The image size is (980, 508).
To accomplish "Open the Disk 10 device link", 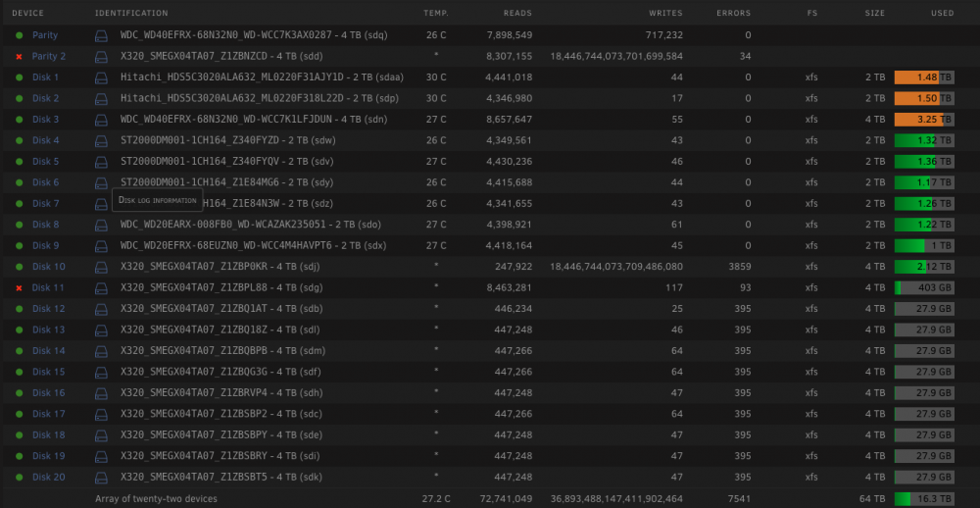I will 49,267.
